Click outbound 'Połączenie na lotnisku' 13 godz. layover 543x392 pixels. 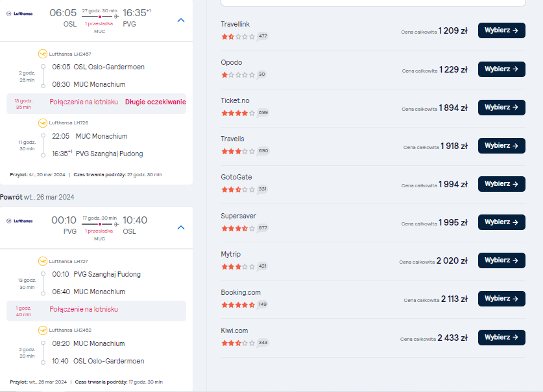pos(84,102)
